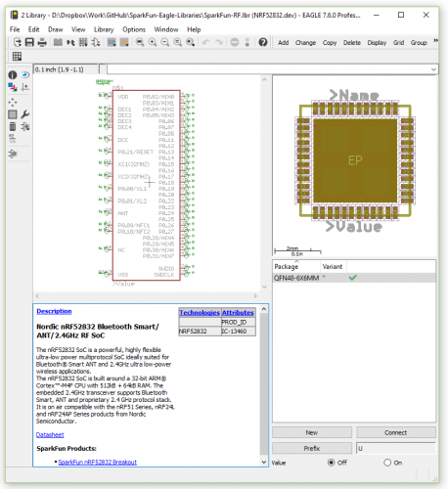Click the gate icon at bottom of left toolbar

[13, 154]
